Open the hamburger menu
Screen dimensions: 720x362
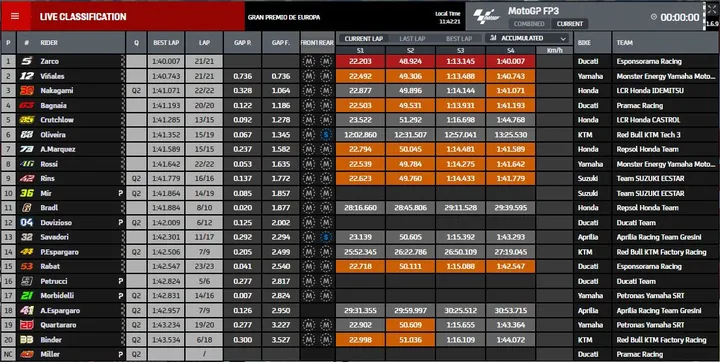[15, 16]
